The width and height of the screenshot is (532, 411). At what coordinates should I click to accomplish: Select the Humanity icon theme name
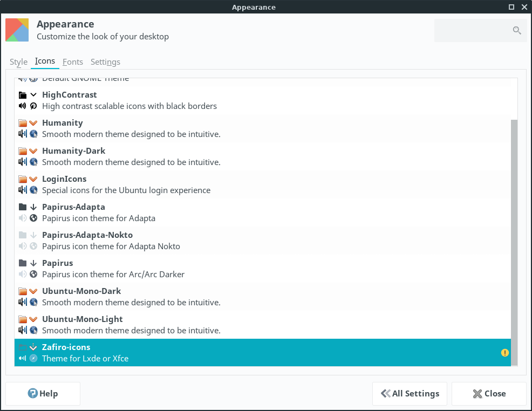coord(63,123)
